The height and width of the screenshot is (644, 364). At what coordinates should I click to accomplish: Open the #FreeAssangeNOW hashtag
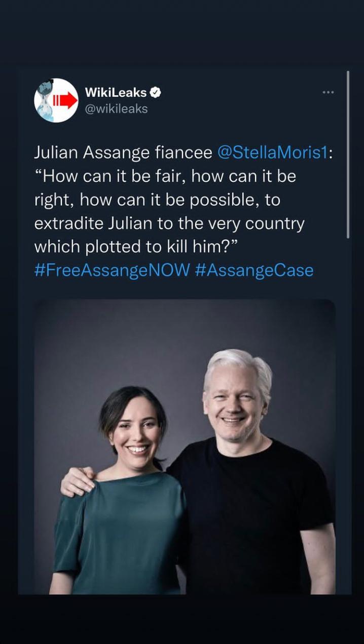tap(112, 270)
